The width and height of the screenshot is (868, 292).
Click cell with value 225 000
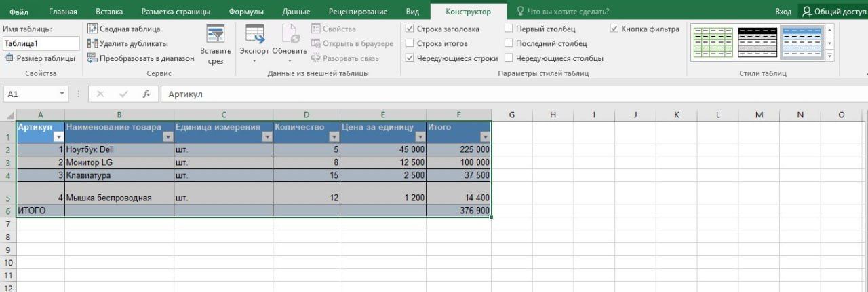[459, 149]
